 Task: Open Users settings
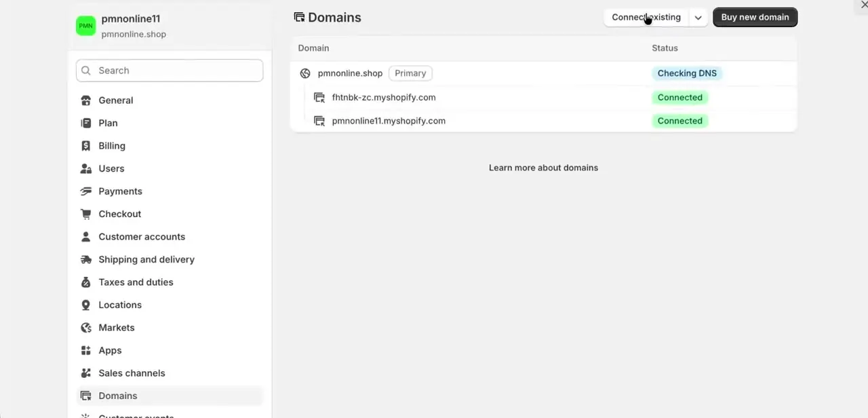coord(111,168)
